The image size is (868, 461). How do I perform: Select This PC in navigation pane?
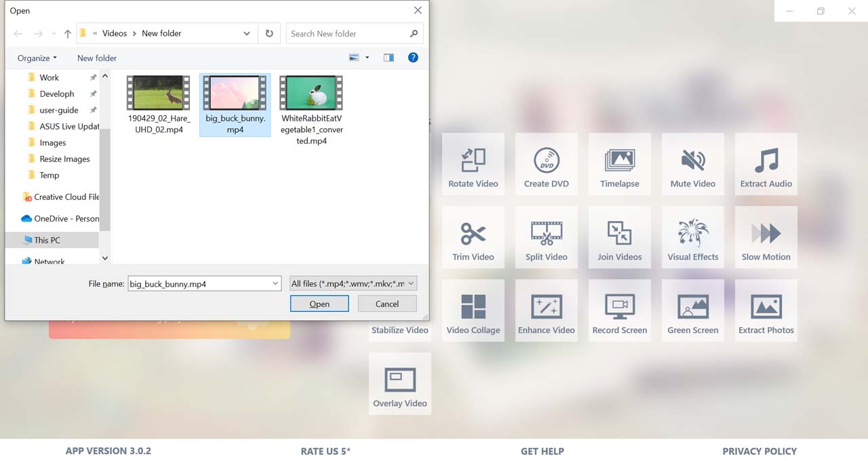click(47, 240)
